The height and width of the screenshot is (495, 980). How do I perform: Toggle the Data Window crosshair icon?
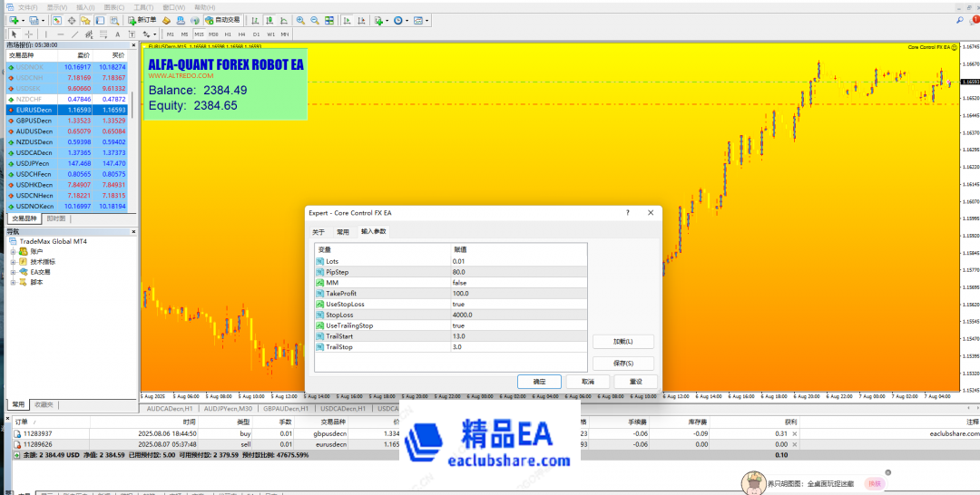[72, 20]
